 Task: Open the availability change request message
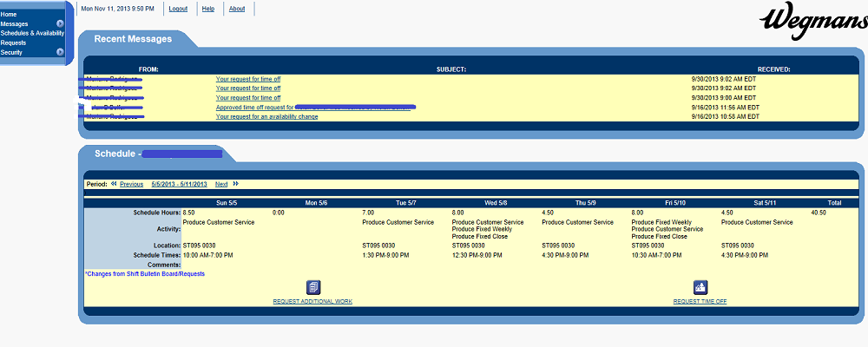[x=266, y=117]
